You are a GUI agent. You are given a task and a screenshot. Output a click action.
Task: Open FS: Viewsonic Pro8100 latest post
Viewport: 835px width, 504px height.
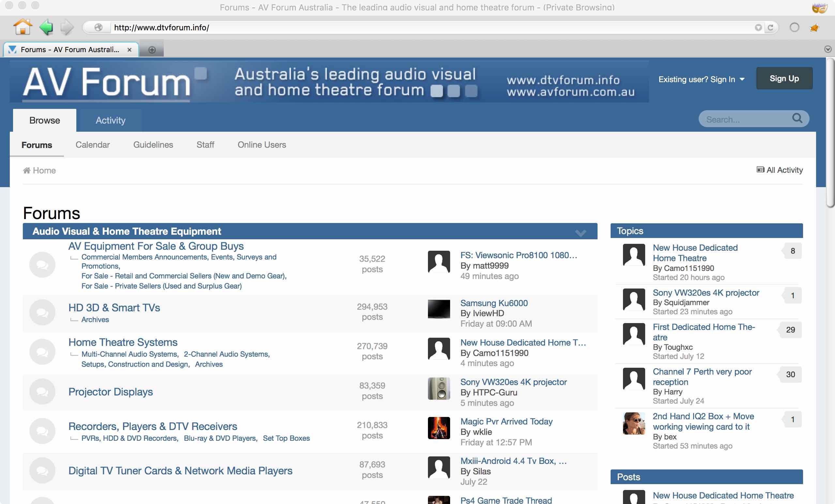(519, 255)
